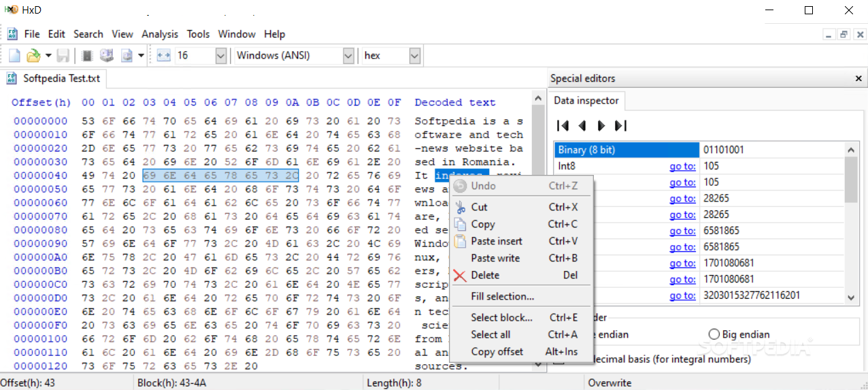Click the Open disk image icon
The image size is (868, 390).
point(127,55)
